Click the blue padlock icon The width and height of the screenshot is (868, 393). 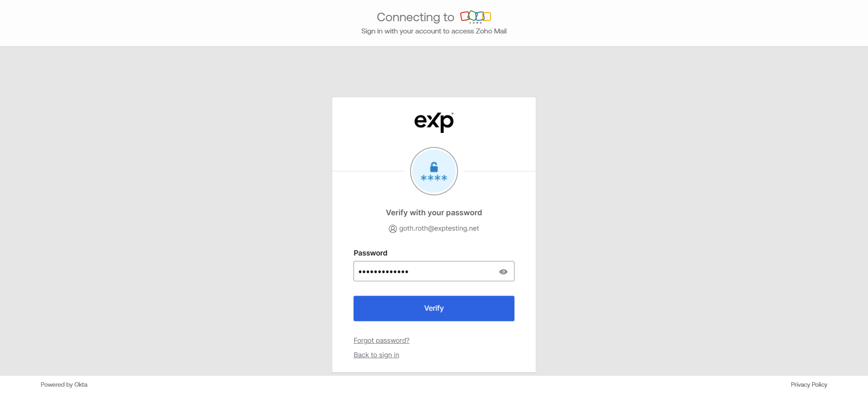(434, 167)
